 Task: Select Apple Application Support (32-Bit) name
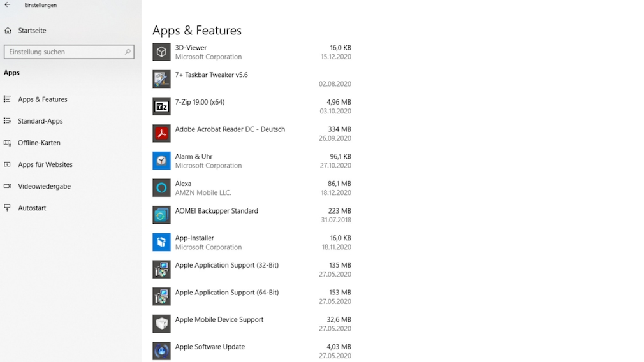point(227,265)
